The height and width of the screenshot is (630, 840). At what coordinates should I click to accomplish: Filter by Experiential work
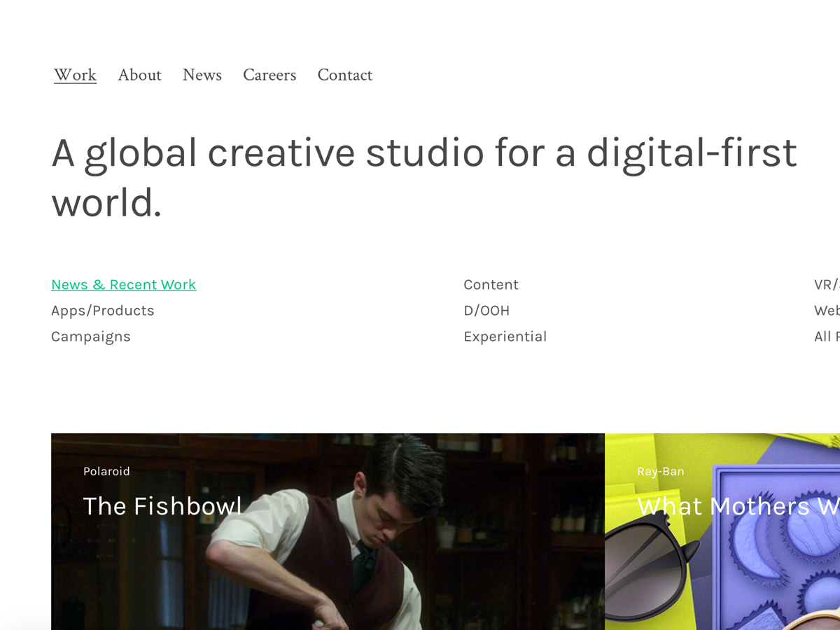(505, 337)
